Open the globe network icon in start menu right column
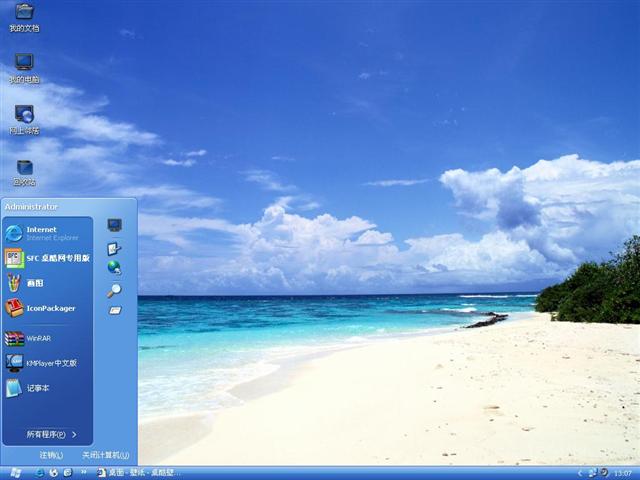This screenshot has width=640, height=480. (x=114, y=268)
